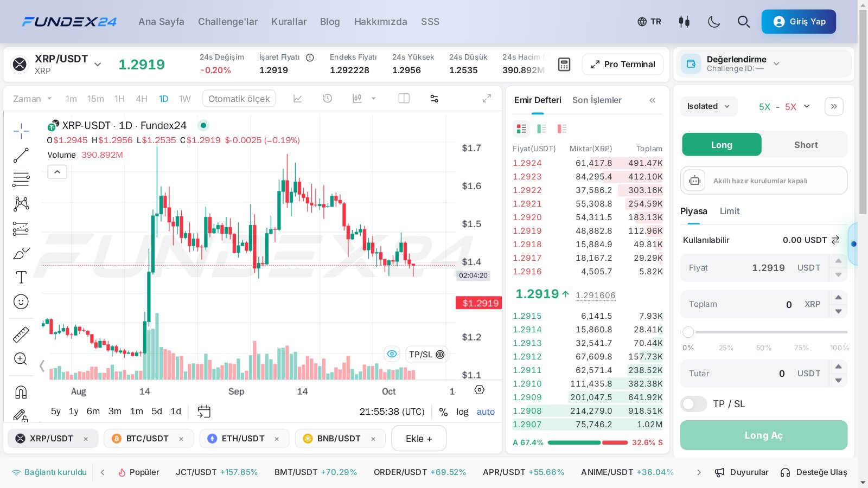Open the indicators icon in chart toolbar
The image size is (868, 488).
(298, 99)
